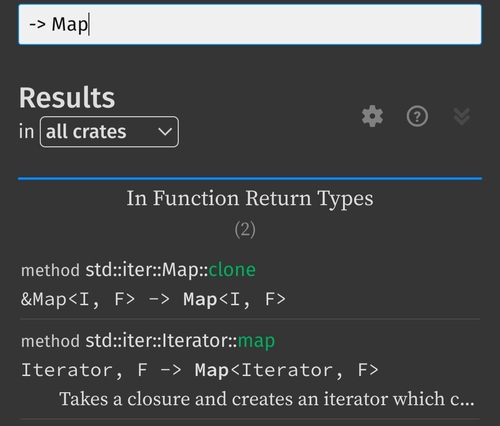This screenshot has width=500, height=426.
Task: Click signature "Iterator, F -> Map<Iterator, F>"
Action: pyautogui.click(x=200, y=370)
